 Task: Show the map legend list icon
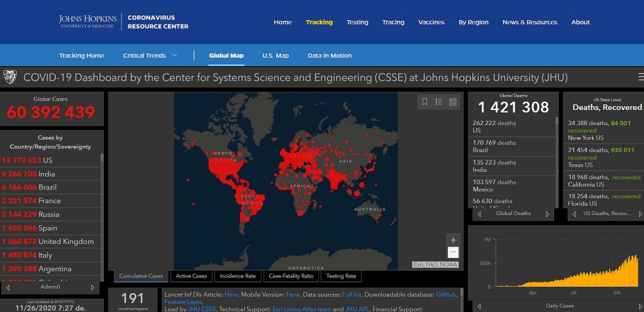point(438,102)
